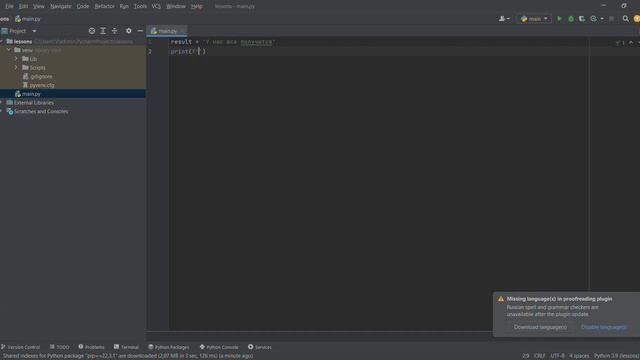Start debugging with the green bug icon
The image size is (640, 360).
click(571, 19)
